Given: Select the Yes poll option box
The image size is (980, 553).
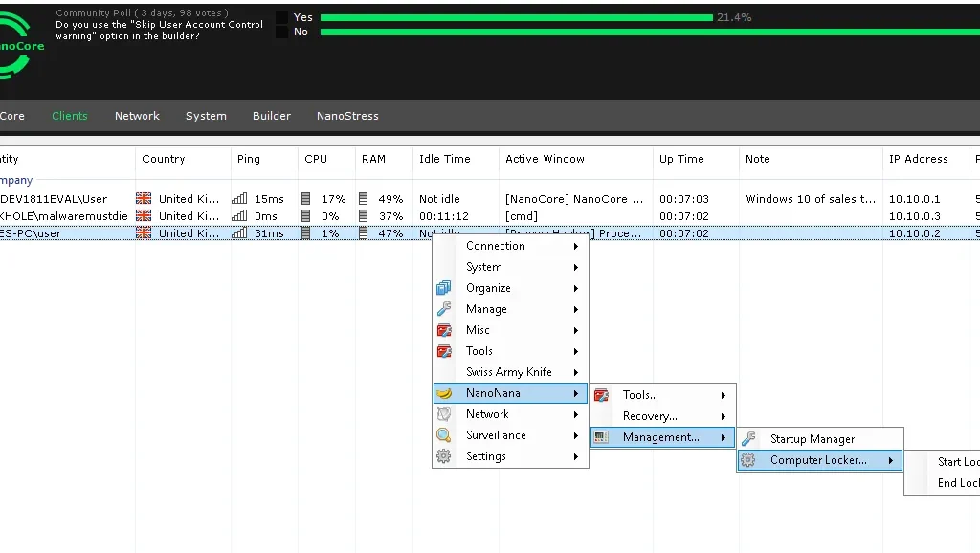Looking at the screenshot, I should tap(282, 17).
